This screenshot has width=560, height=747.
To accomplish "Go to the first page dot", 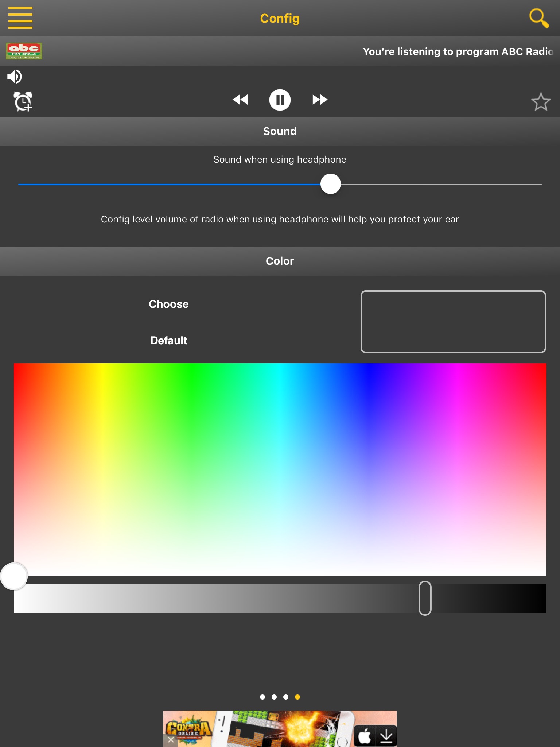I will click(262, 697).
